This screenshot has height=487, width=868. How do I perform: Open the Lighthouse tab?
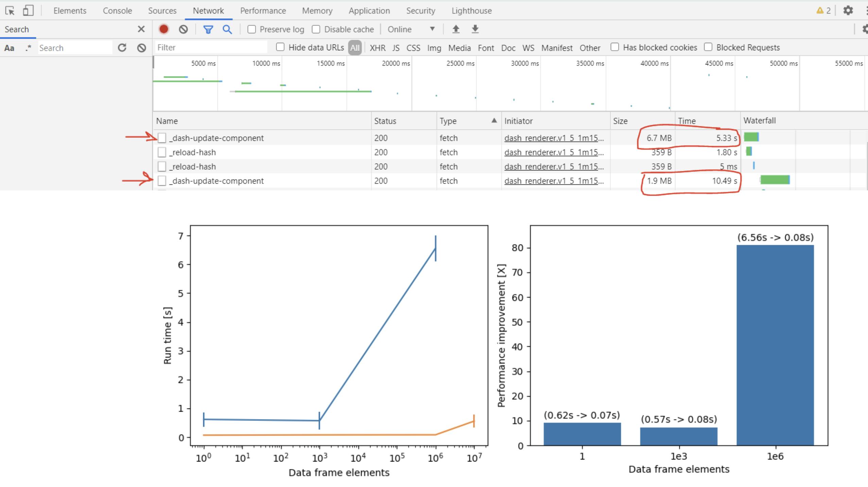coord(471,11)
